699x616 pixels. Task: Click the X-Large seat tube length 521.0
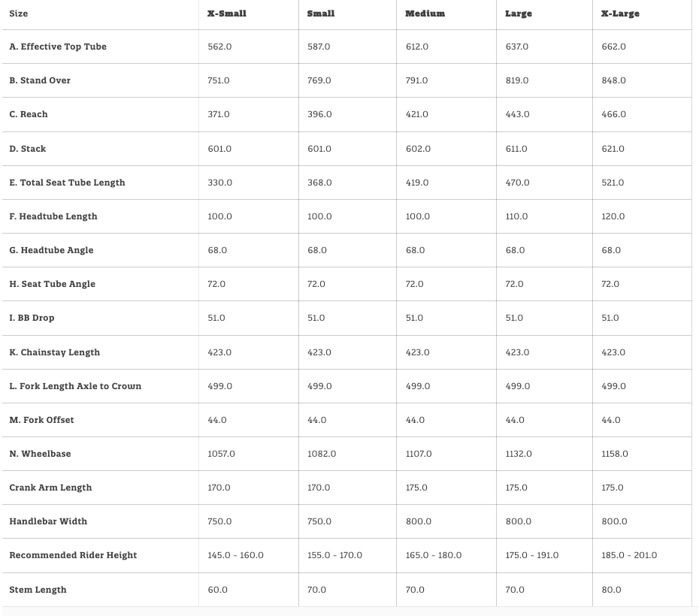(613, 183)
